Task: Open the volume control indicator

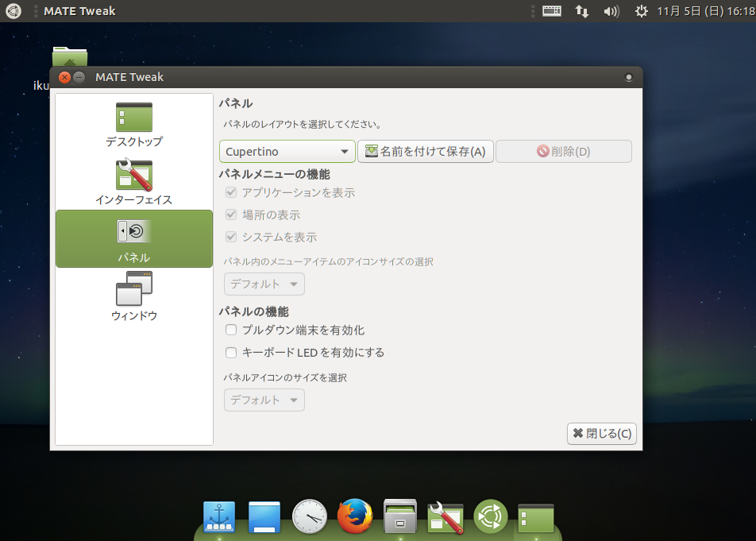Action: click(x=611, y=11)
